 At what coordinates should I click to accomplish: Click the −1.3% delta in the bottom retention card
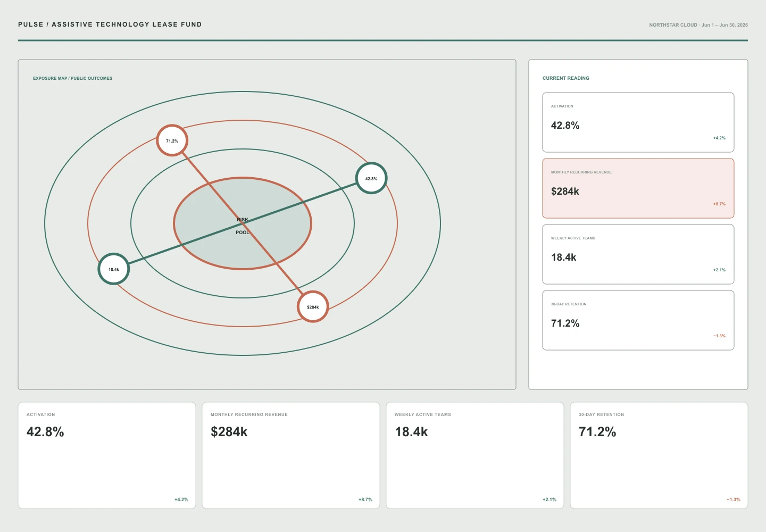click(734, 500)
